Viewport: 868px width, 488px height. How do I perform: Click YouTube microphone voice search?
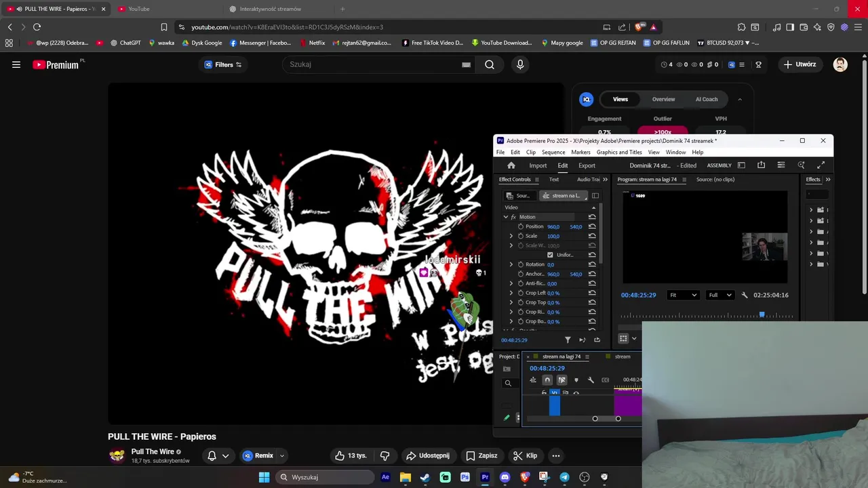(520, 64)
